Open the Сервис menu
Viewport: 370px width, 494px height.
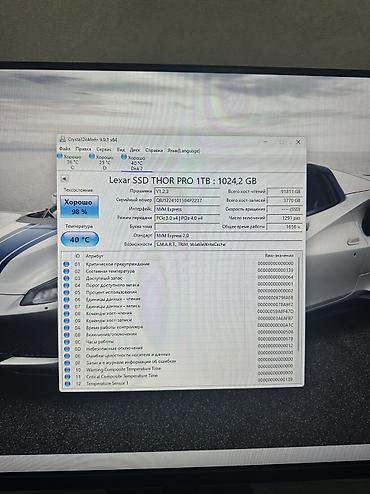pyautogui.click(x=104, y=150)
